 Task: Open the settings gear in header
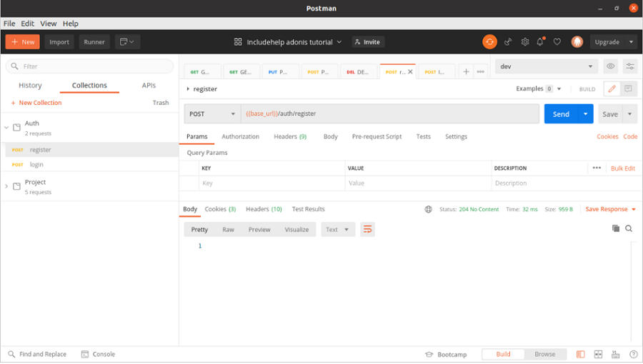(525, 42)
